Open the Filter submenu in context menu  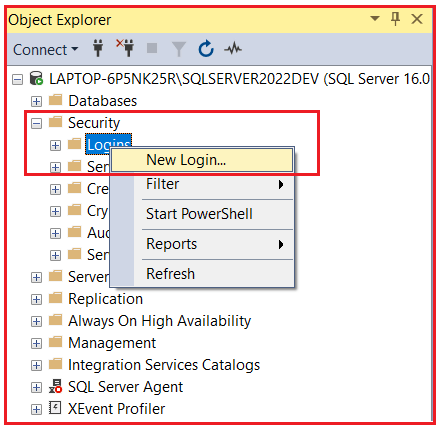click(x=202, y=184)
